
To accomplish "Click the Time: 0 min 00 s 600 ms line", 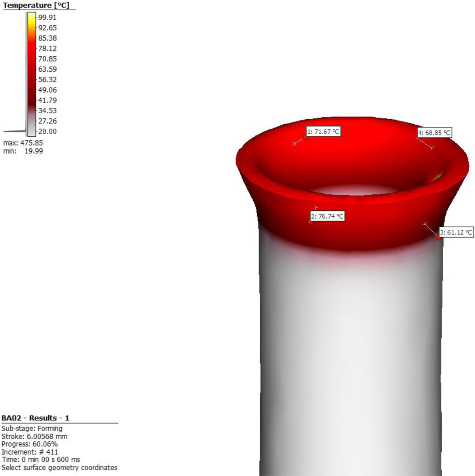I will [x=41, y=460].
